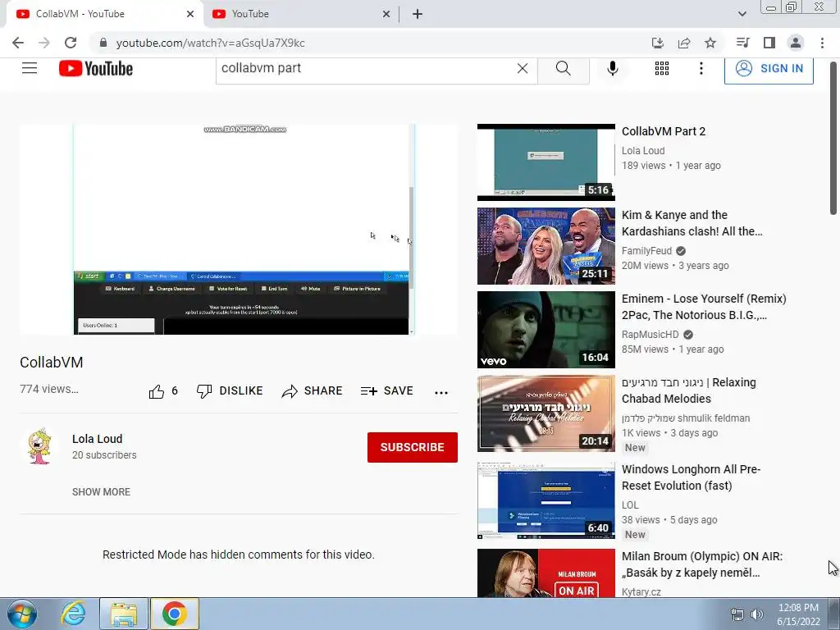Screen dimensions: 840x630
Task: Save the video to a playlist
Action: pos(387,391)
